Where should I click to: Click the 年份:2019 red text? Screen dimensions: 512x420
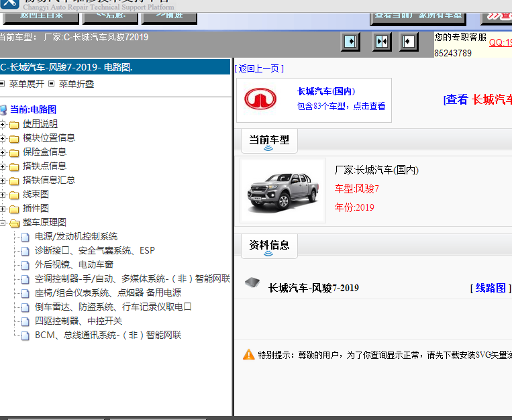pyautogui.click(x=354, y=207)
